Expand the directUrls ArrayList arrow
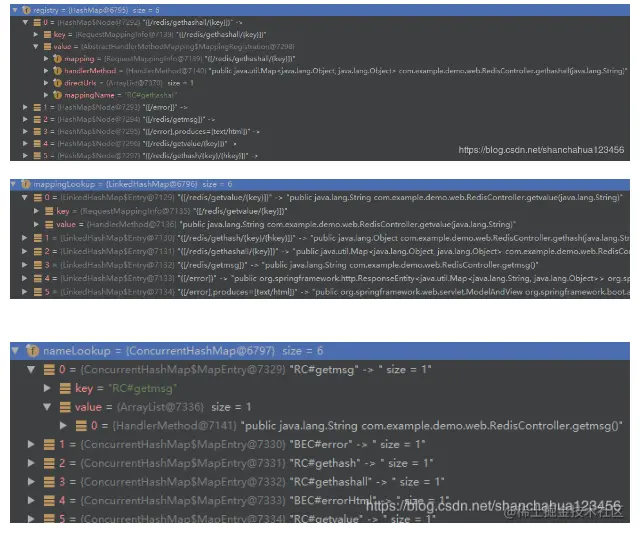This screenshot has height=536, width=641. (46, 83)
